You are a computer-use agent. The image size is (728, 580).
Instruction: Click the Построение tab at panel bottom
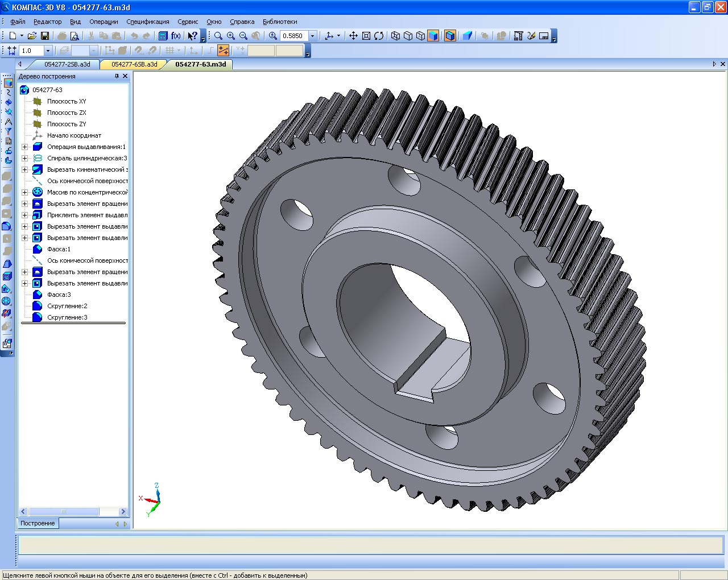38,523
